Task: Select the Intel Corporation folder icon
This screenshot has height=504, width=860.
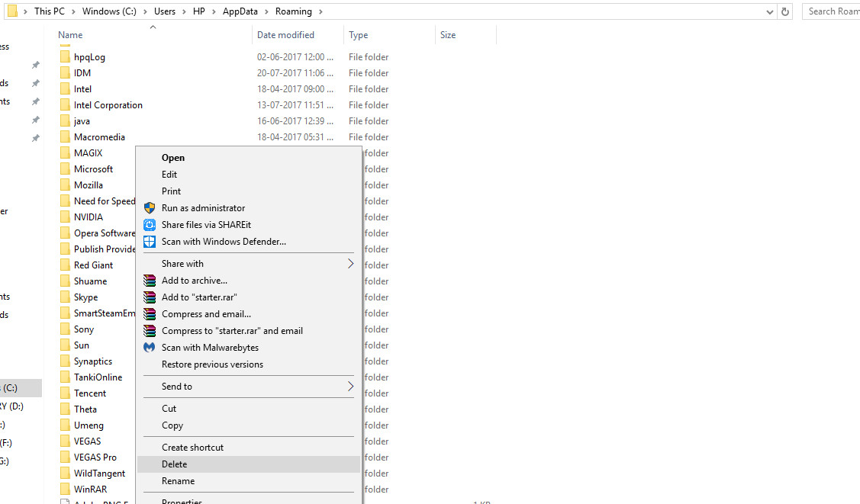Action: click(65, 105)
